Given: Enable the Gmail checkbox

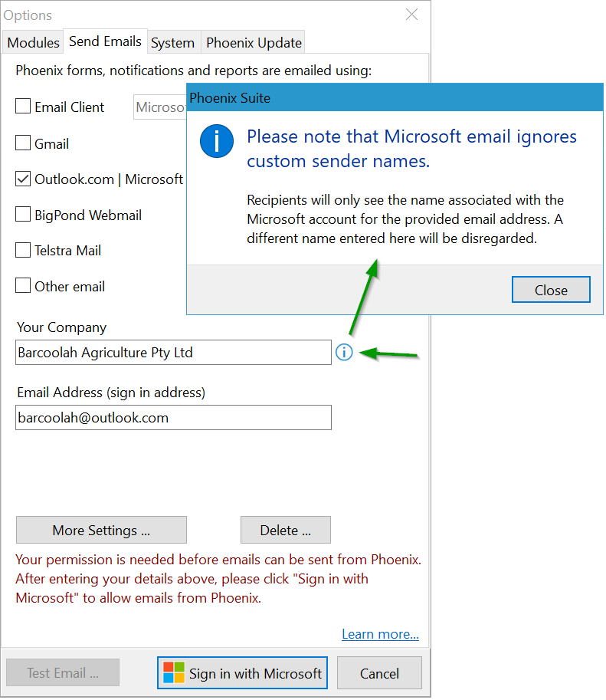Looking at the screenshot, I should click(x=23, y=143).
